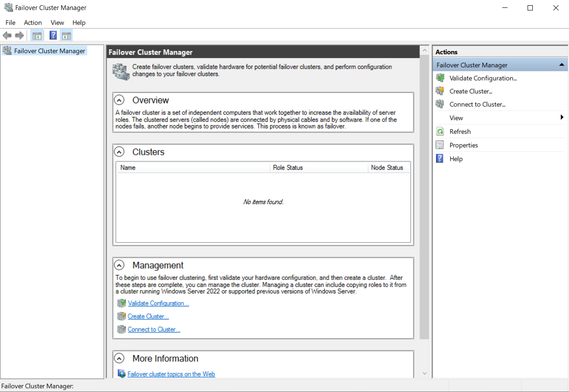Screen dimensions: 569x392
Task: Select Validate Configuration action in Actions pane
Action: coord(483,78)
